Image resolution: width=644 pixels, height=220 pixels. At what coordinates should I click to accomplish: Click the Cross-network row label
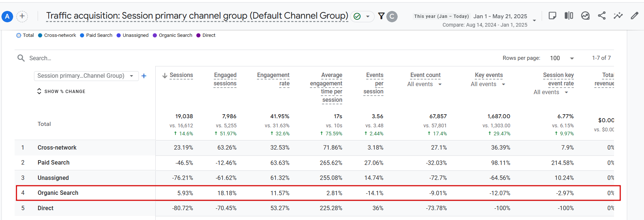click(57, 148)
